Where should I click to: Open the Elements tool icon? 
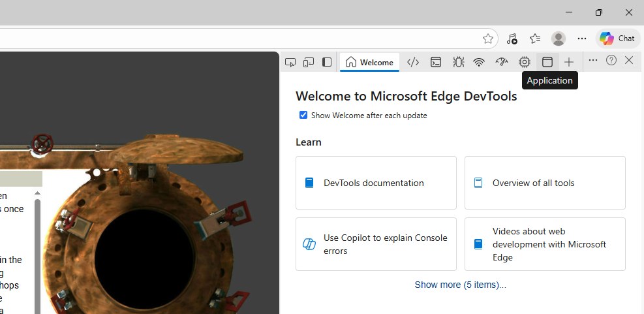point(412,62)
